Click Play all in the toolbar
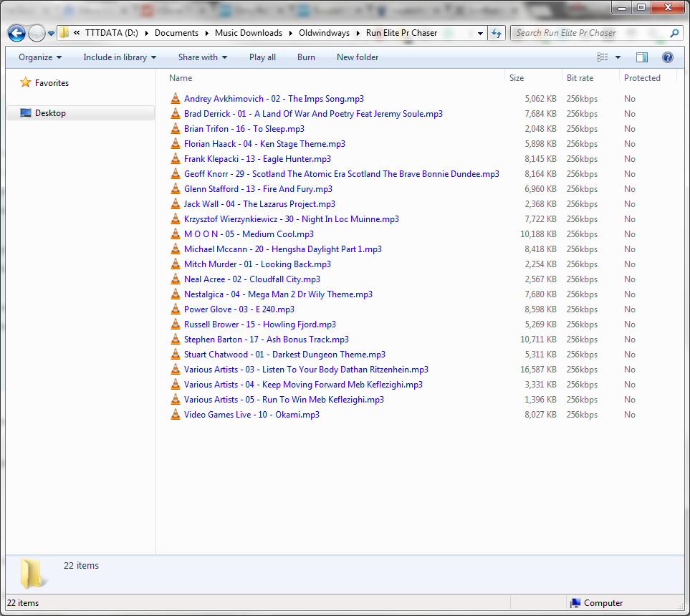This screenshot has width=690, height=616. click(262, 57)
